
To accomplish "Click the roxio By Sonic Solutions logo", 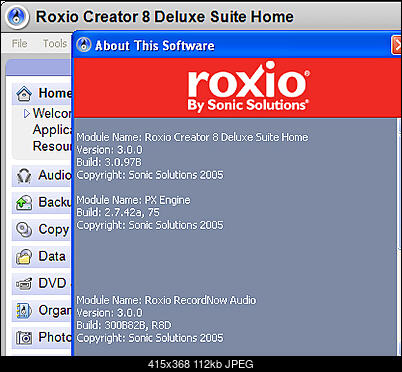I will pyautogui.click(x=248, y=87).
